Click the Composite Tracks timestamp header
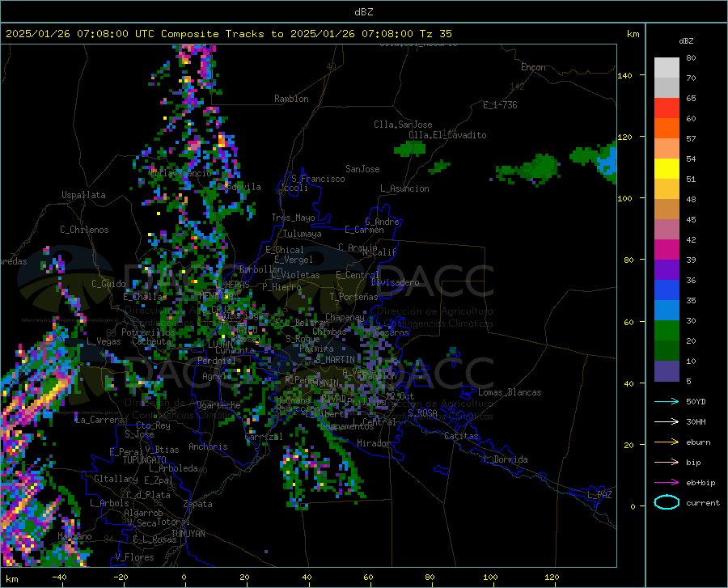 (228, 34)
